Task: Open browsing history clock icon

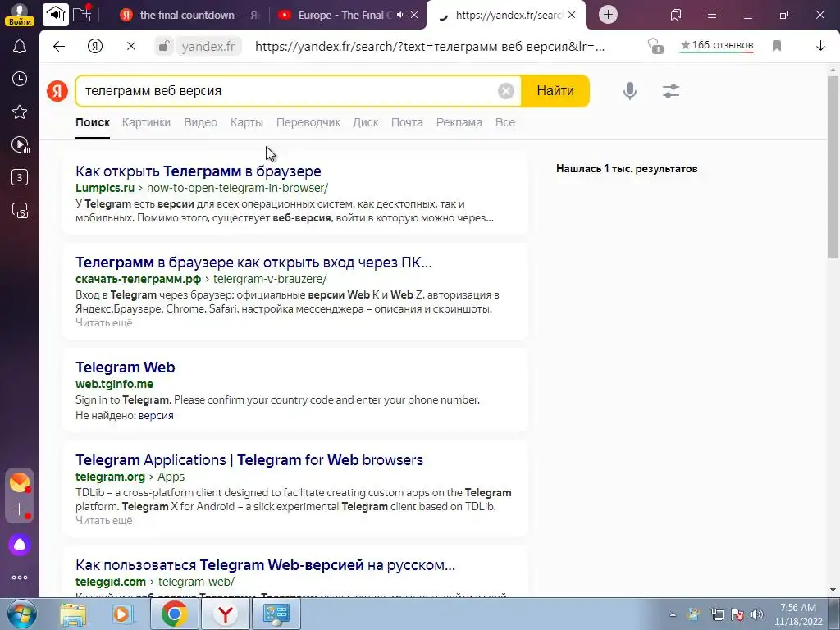Action: 20,79
